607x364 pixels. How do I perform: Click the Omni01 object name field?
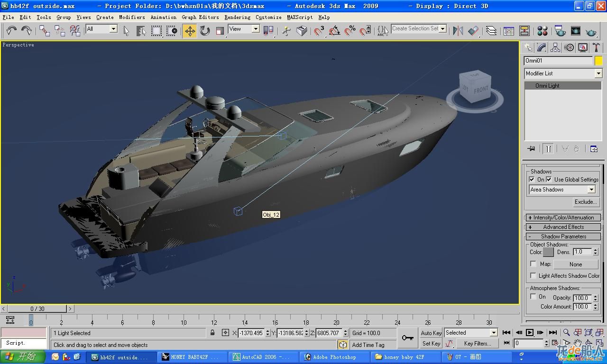[x=558, y=61]
